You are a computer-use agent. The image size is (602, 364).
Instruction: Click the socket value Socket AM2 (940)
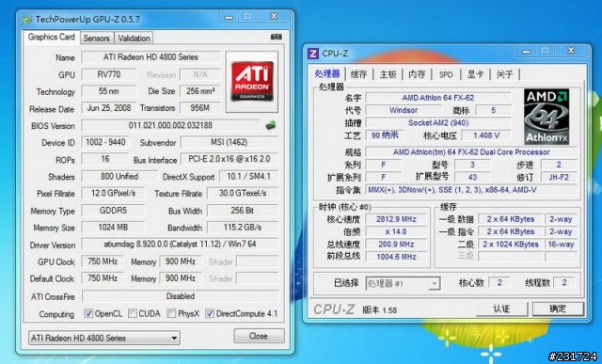(438, 123)
